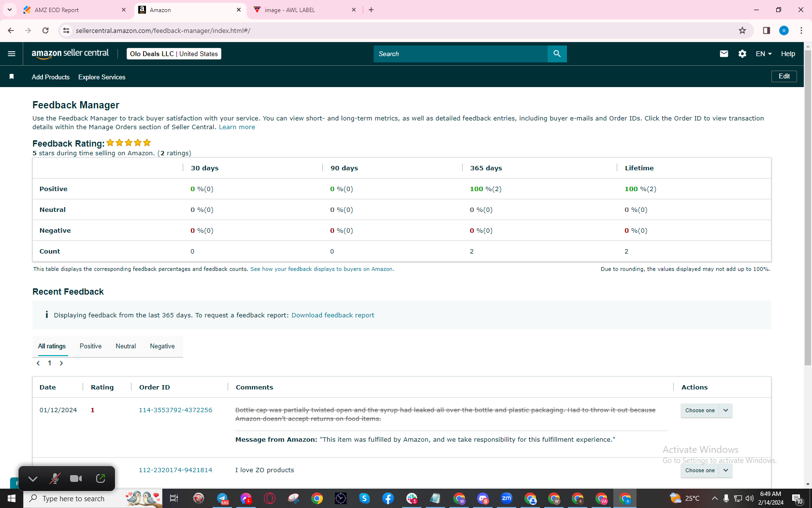The width and height of the screenshot is (812, 508).
Task: Open the messages envelope icon
Action: tap(724, 54)
